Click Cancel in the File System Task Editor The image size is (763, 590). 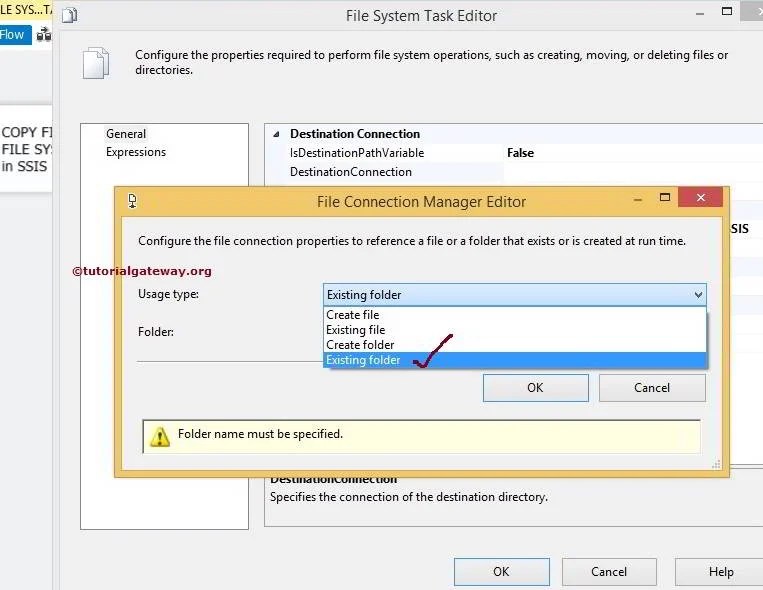tap(609, 572)
